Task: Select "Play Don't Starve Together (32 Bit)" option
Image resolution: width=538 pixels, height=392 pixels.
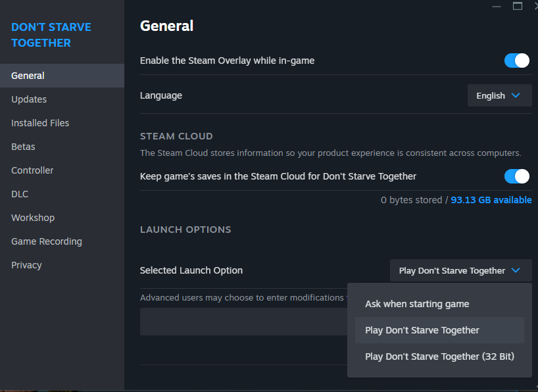Action: click(x=439, y=356)
